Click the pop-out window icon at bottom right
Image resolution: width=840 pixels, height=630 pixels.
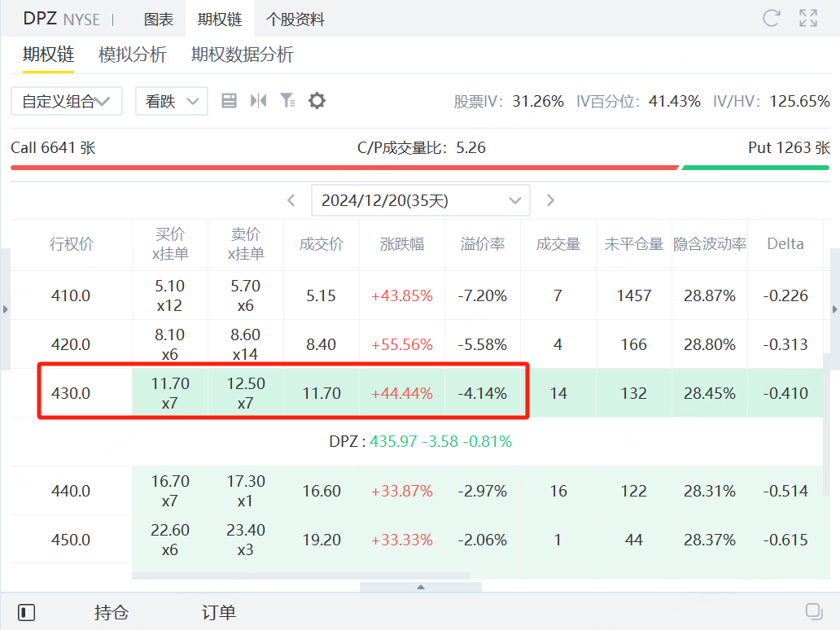click(814, 611)
